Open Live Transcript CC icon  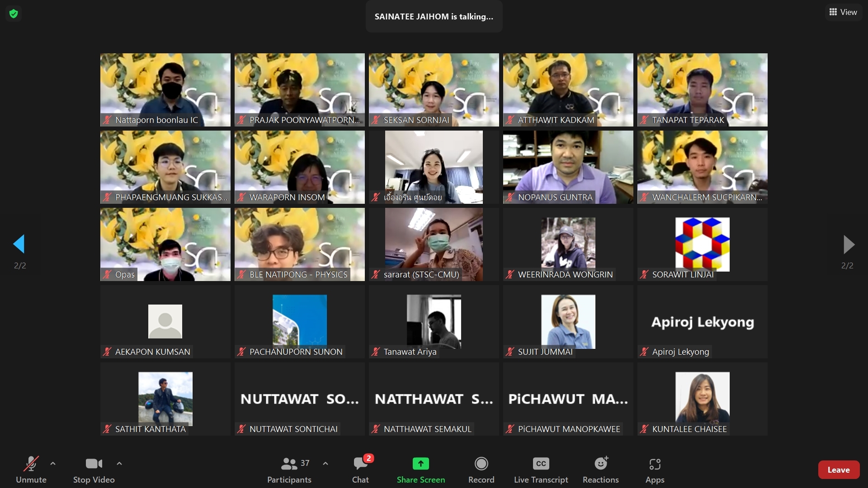click(541, 464)
